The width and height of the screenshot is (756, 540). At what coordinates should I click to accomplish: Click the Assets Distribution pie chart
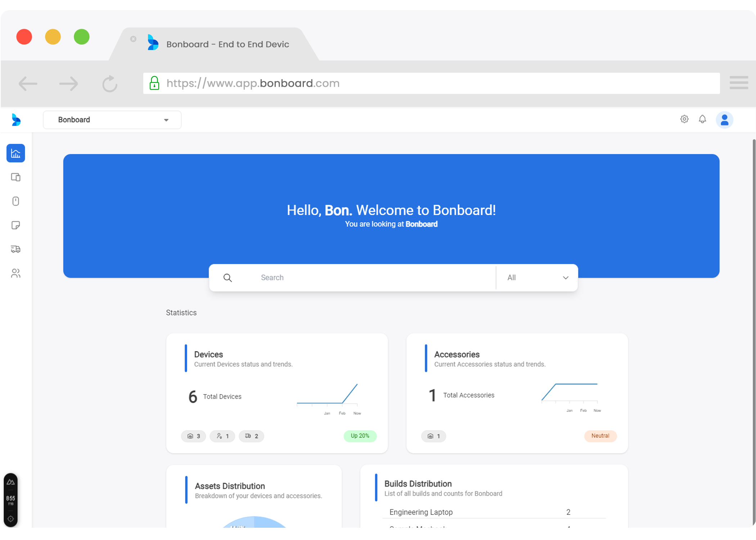(254, 522)
